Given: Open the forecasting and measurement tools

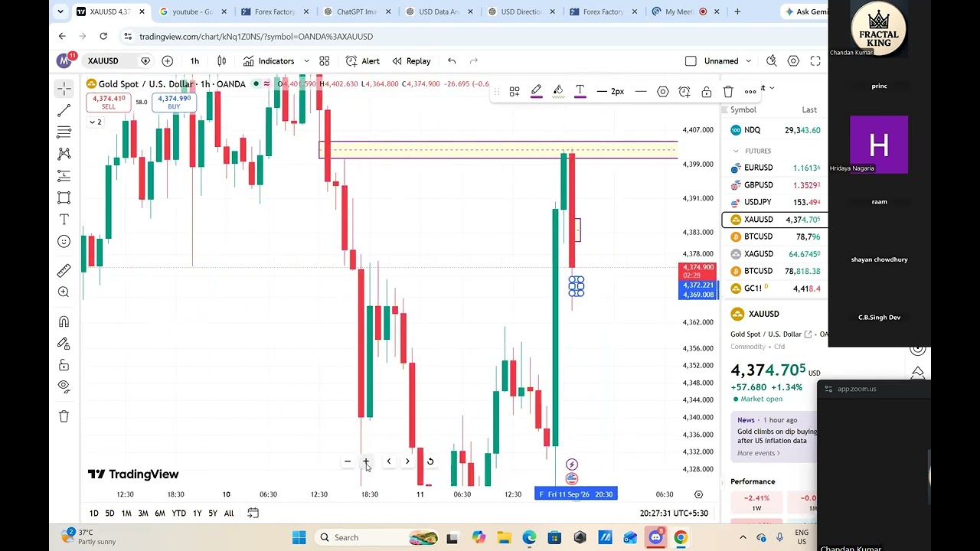Looking at the screenshot, I should [64, 176].
